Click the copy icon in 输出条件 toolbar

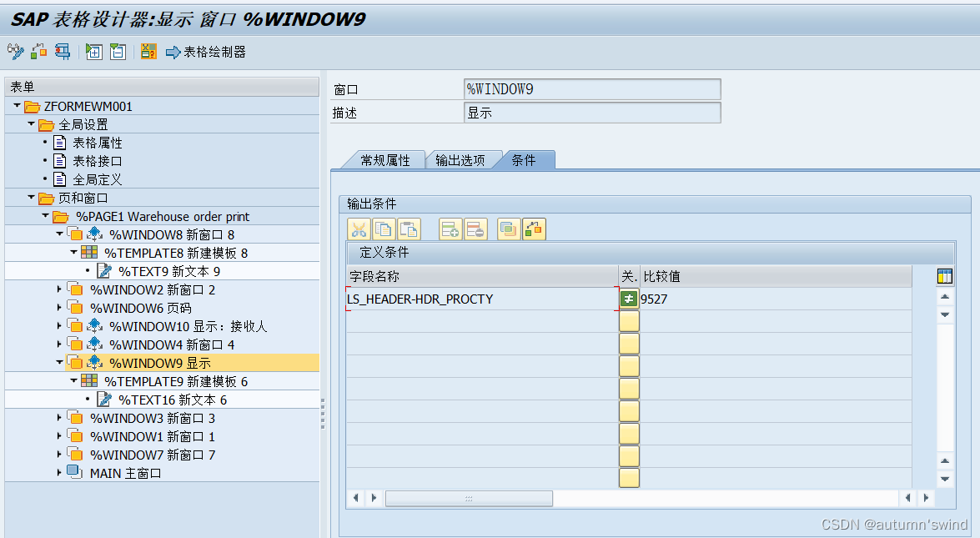point(384,229)
